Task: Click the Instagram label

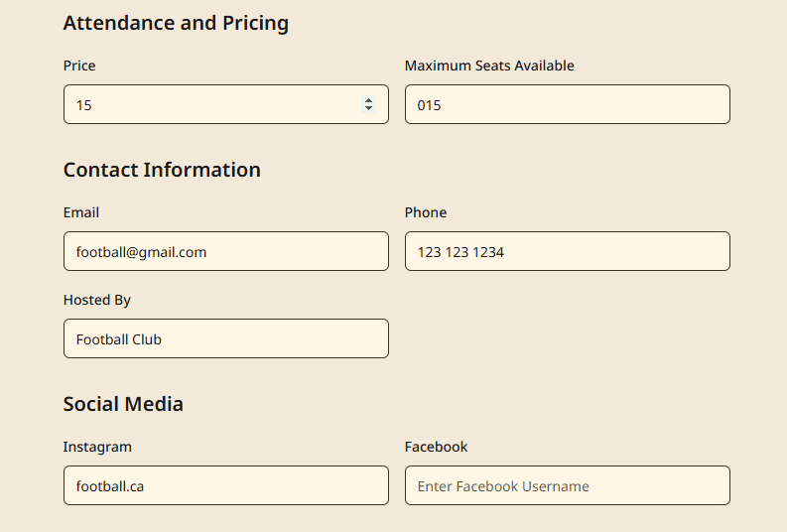Action: [x=97, y=447]
